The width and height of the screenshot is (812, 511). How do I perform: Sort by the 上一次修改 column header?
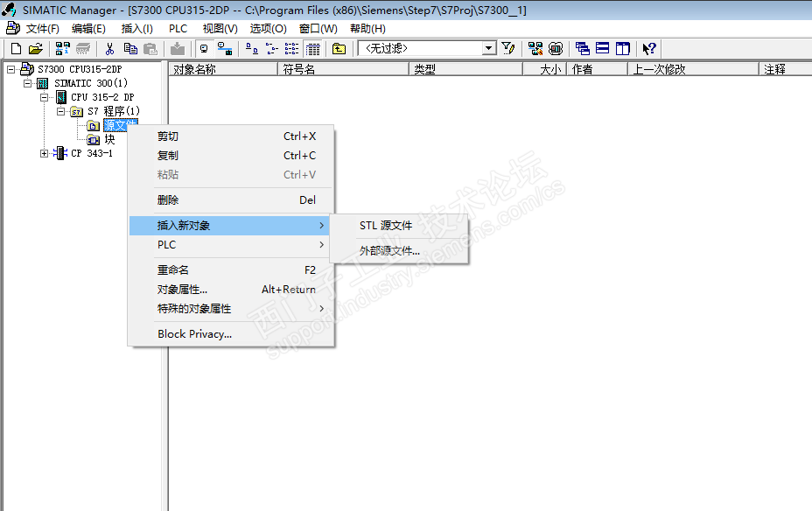(694, 69)
